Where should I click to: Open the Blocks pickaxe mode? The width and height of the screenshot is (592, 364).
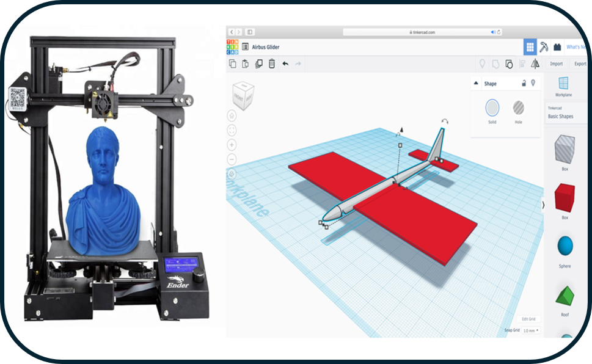(x=544, y=47)
